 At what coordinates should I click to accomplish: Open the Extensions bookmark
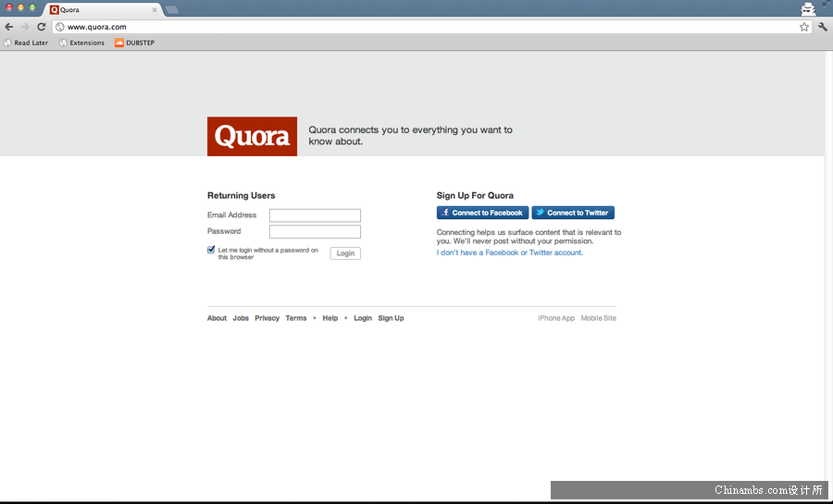(81, 43)
